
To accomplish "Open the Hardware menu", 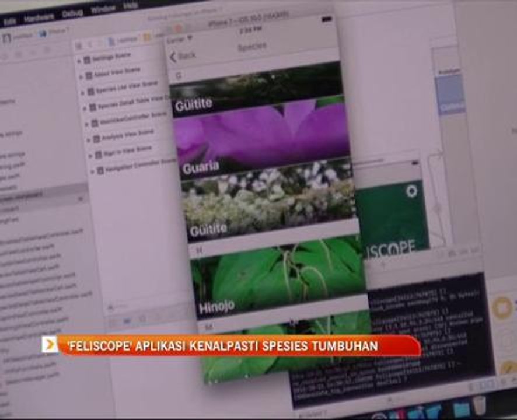I will 39,17.
